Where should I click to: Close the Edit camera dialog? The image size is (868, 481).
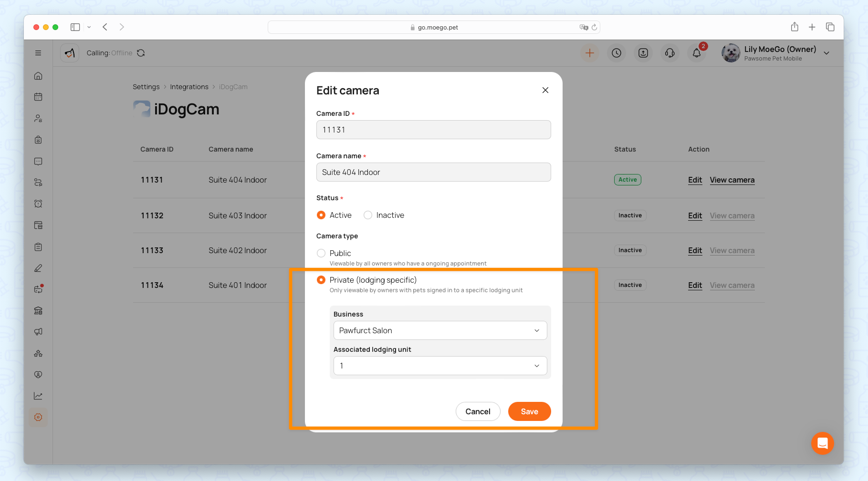[545, 90]
